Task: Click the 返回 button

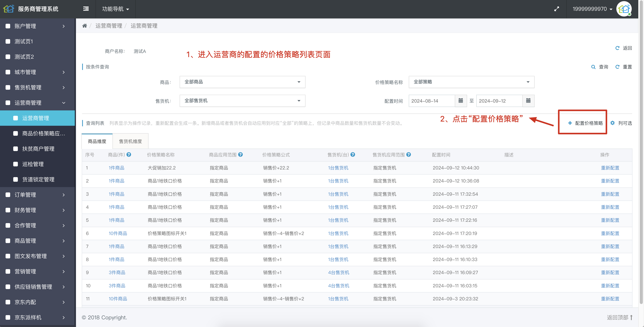Action: 623,48
